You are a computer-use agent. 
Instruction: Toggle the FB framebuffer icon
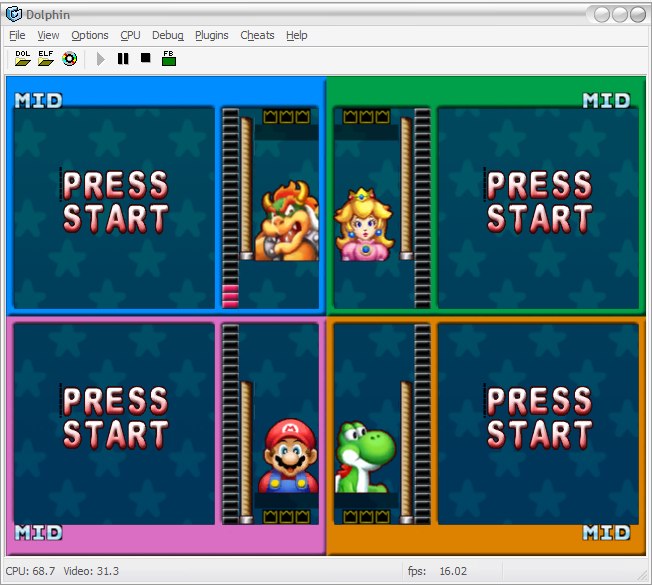[x=169, y=59]
